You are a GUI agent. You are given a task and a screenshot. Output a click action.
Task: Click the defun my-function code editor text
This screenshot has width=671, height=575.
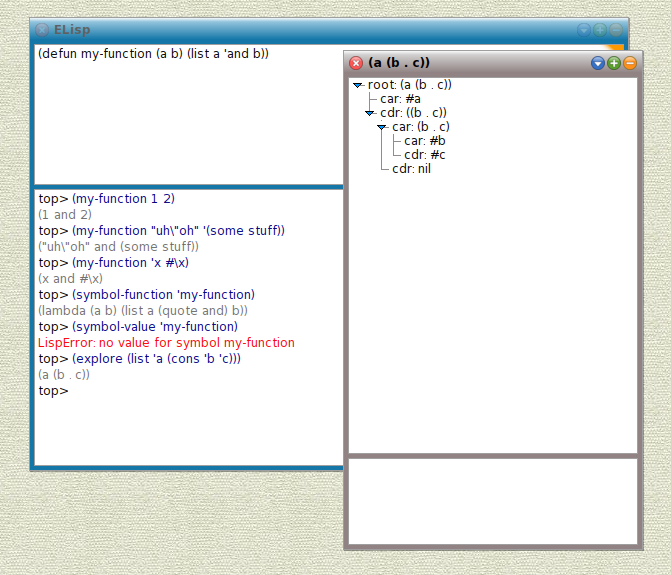point(153,53)
